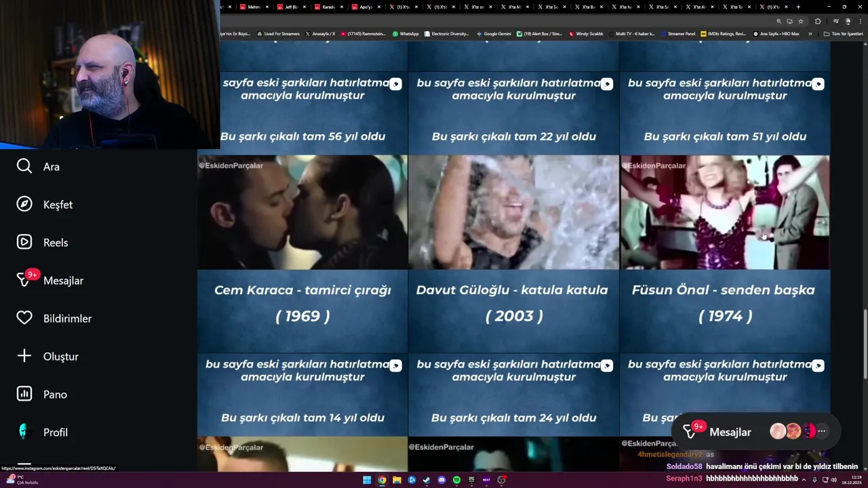Viewport: 868px width, 488px height.
Task: Open Ana Sayfa HBO Max bookmark
Action: tap(776, 34)
